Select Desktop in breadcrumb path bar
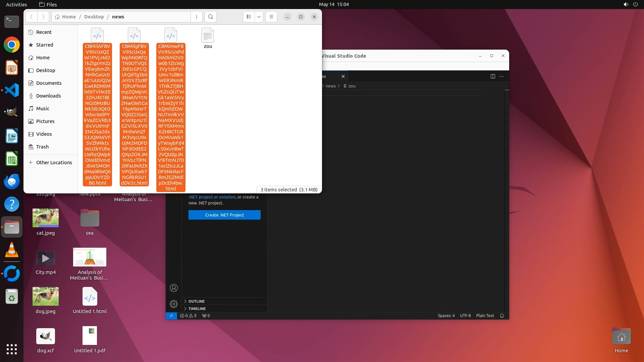 94,17
